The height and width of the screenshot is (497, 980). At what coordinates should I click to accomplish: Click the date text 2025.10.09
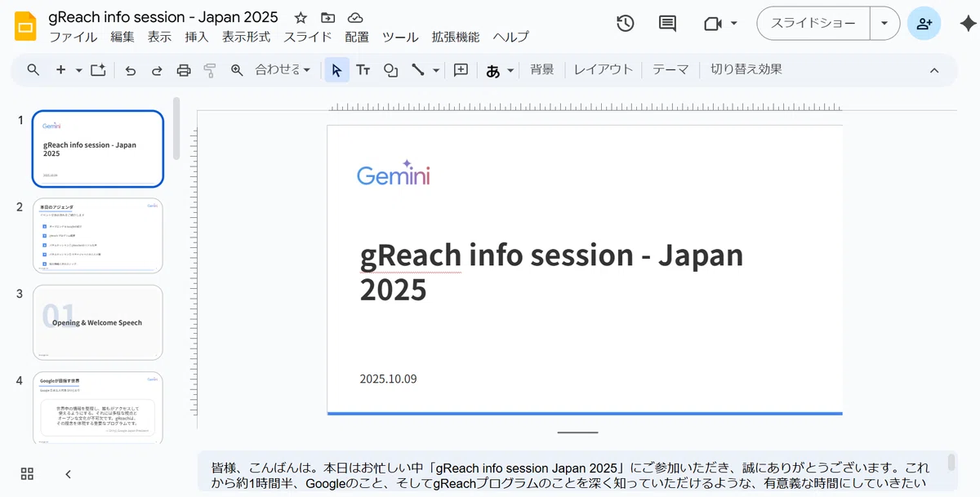pyautogui.click(x=389, y=379)
